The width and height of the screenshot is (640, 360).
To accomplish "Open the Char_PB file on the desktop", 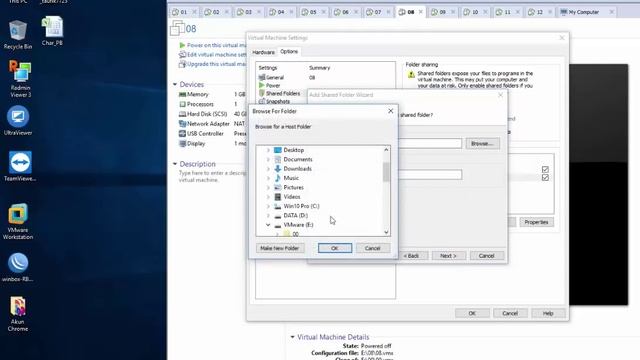I will click(52, 31).
